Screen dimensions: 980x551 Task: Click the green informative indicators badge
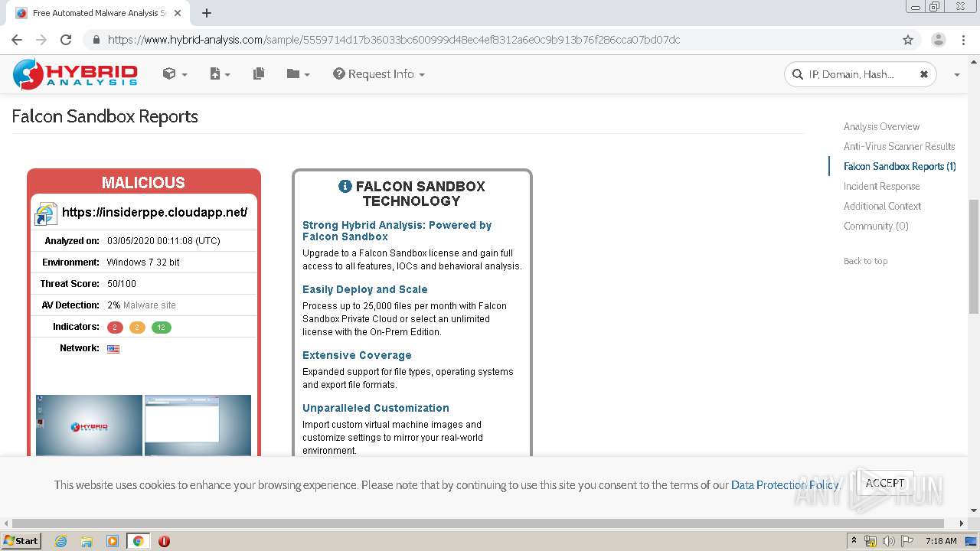[x=161, y=328]
